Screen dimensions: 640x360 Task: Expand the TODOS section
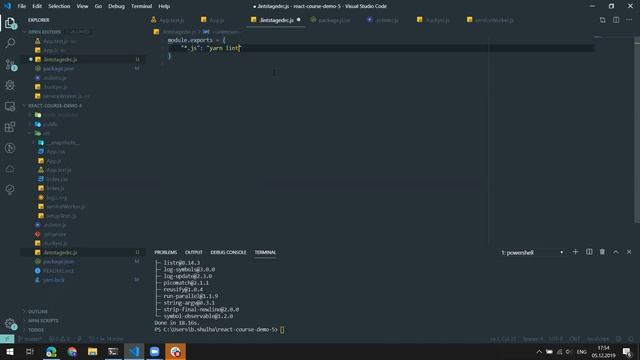36,330
